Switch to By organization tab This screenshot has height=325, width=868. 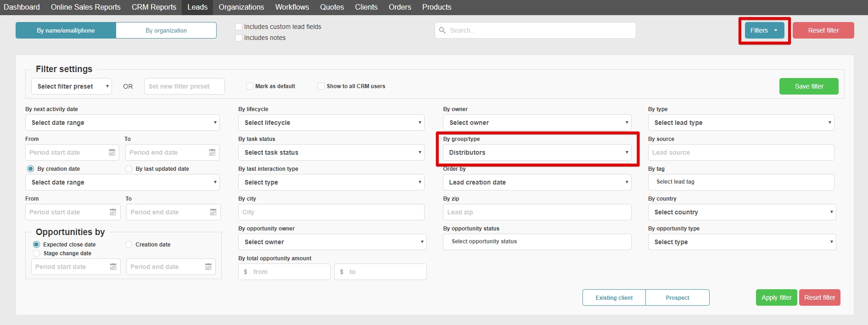[x=166, y=31]
